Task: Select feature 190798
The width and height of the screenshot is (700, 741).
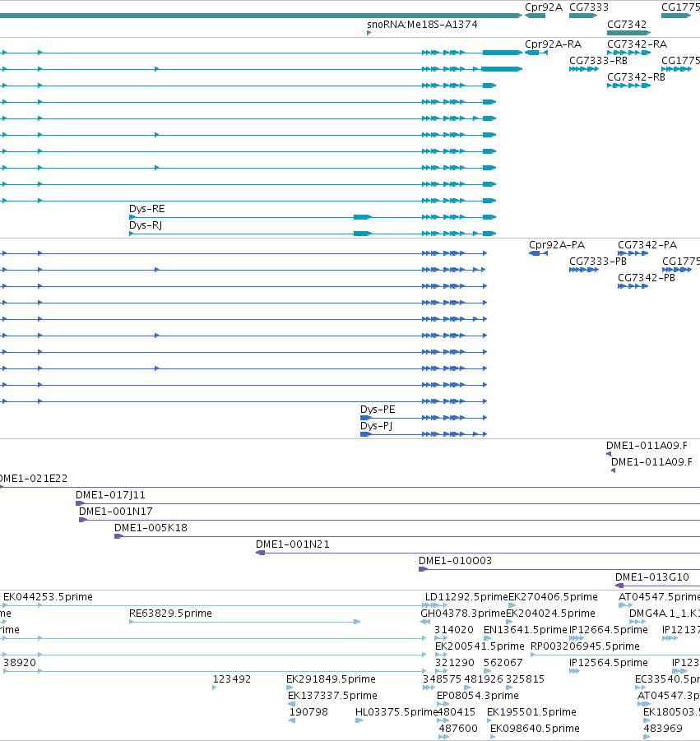Action: pyautogui.click(x=292, y=720)
